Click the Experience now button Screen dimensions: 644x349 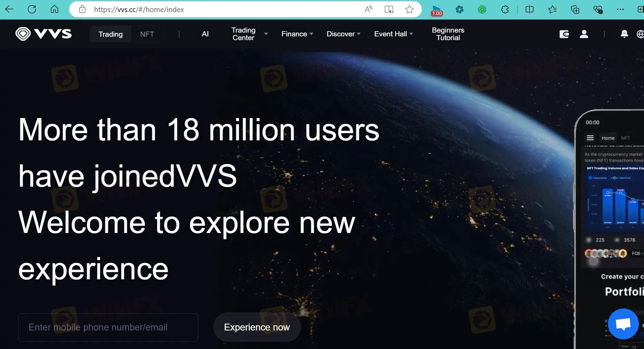coord(257,327)
